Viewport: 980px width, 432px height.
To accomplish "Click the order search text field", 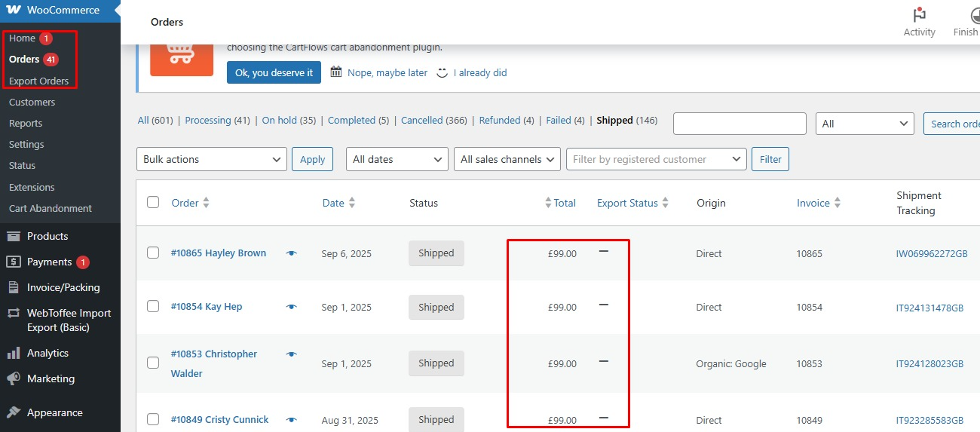I will click(x=739, y=124).
